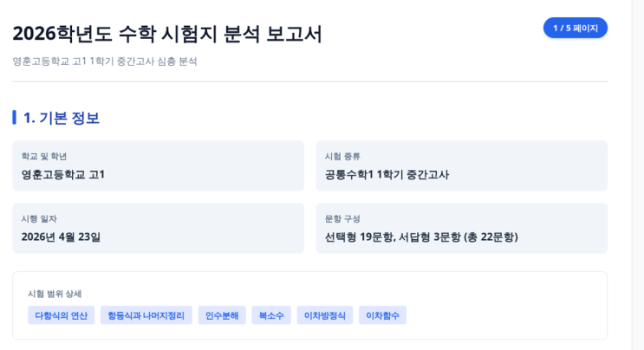This screenshot has height=350, width=644.
Task: Click the blue accent bar beside 기본 정보
Action: 14,117
